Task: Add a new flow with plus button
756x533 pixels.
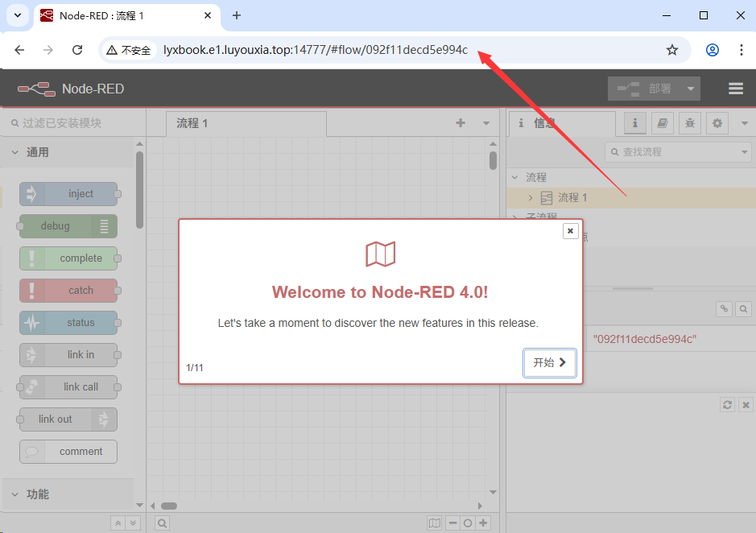Action: (x=461, y=123)
